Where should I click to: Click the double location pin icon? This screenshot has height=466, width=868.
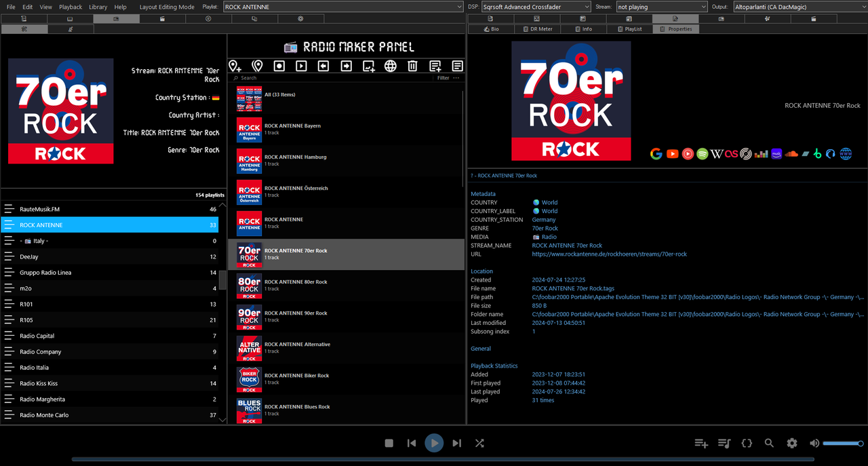pos(257,66)
